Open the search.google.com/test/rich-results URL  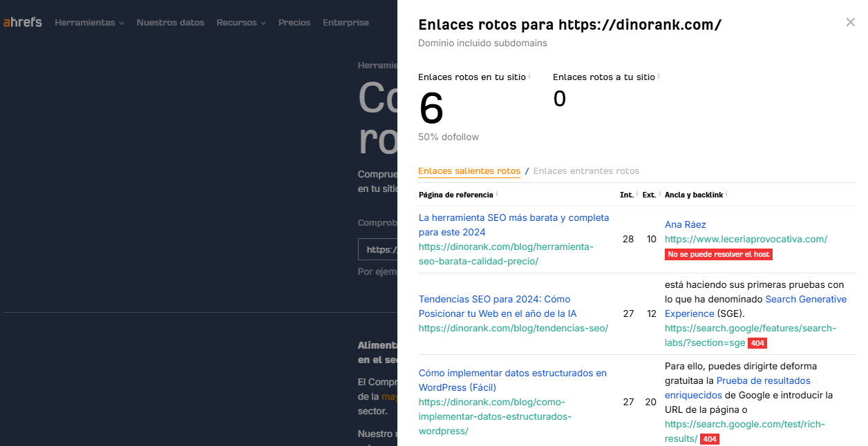745,432
